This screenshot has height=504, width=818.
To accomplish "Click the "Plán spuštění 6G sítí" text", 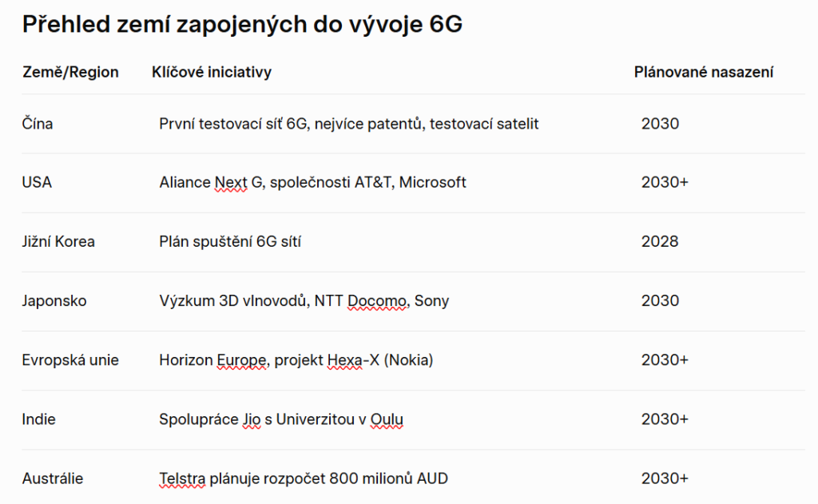I will [x=230, y=241].
